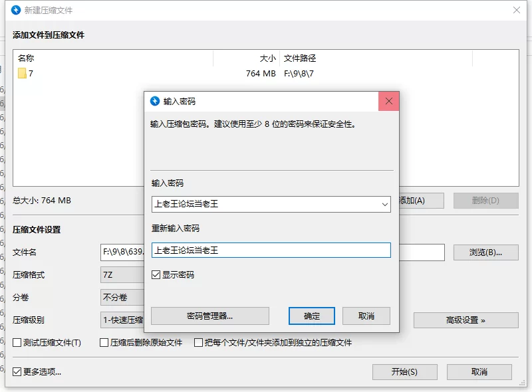Start compression with 开始(S) button
Viewport: 532px width, 392px height.
click(x=405, y=372)
